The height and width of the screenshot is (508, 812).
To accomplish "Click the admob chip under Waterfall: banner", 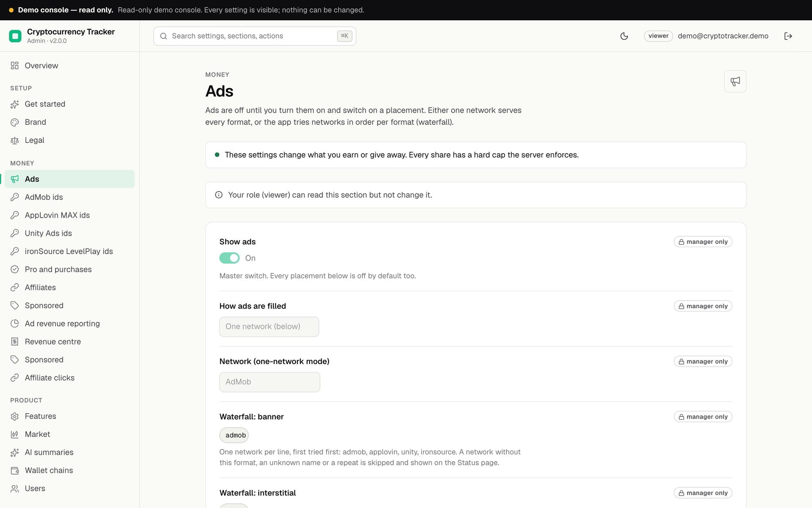I will point(234,435).
